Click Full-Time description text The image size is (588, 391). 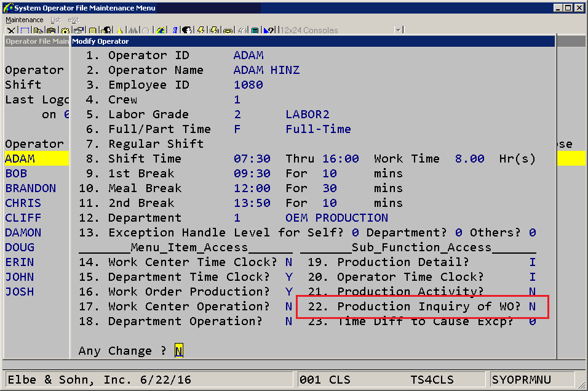(x=319, y=129)
